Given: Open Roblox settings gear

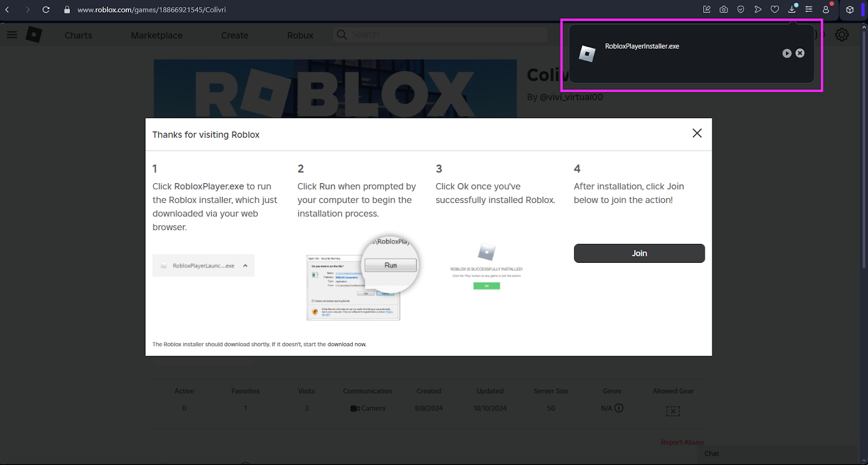Looking at the screenshot, I should (841, 35).
